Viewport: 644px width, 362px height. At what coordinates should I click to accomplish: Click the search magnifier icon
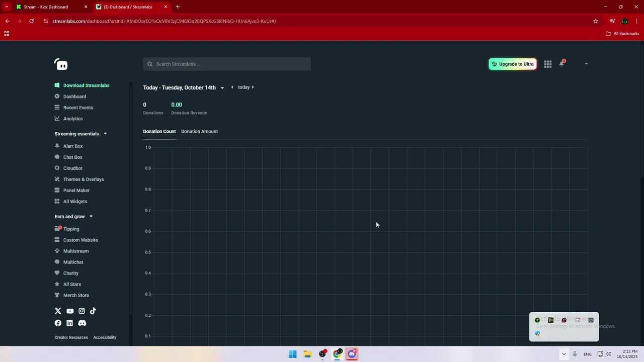click(150, 64)
